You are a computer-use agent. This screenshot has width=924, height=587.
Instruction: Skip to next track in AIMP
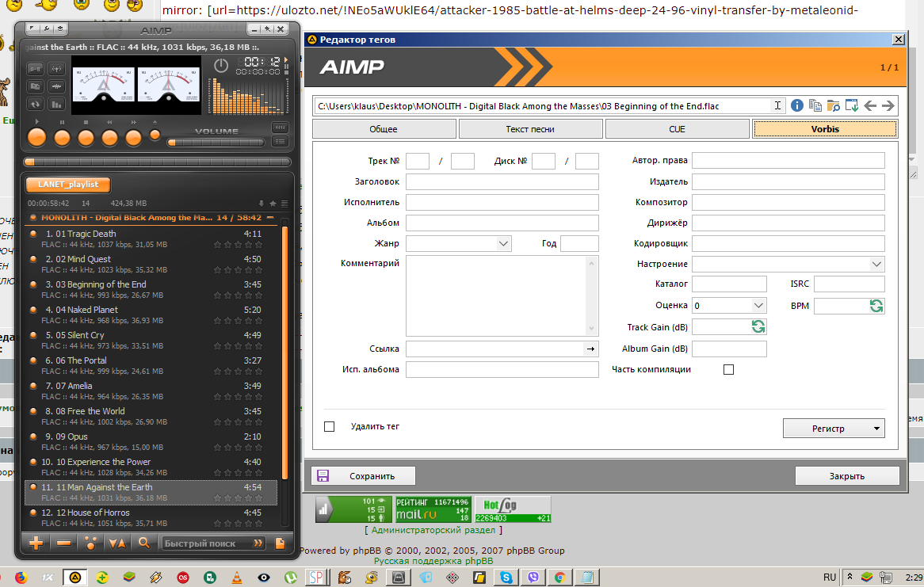click(134, 137)
